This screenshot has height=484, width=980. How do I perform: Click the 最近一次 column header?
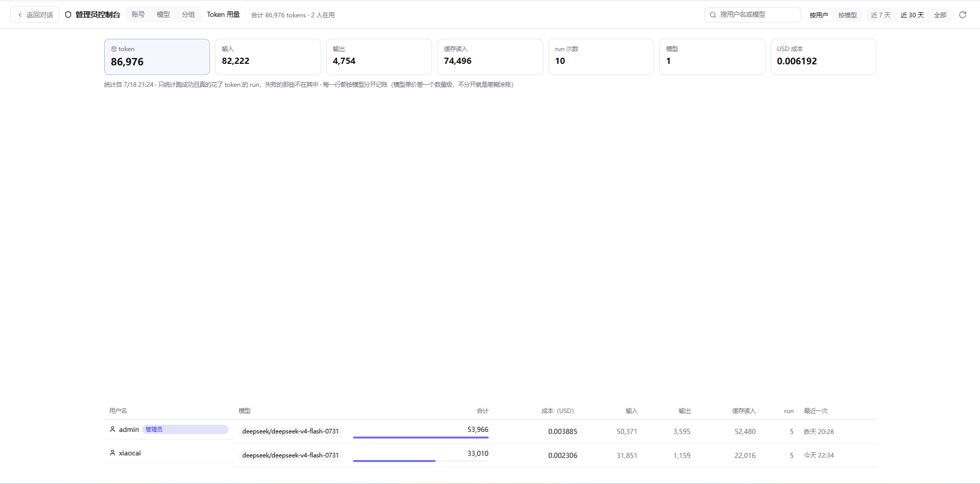click(816, 410)
